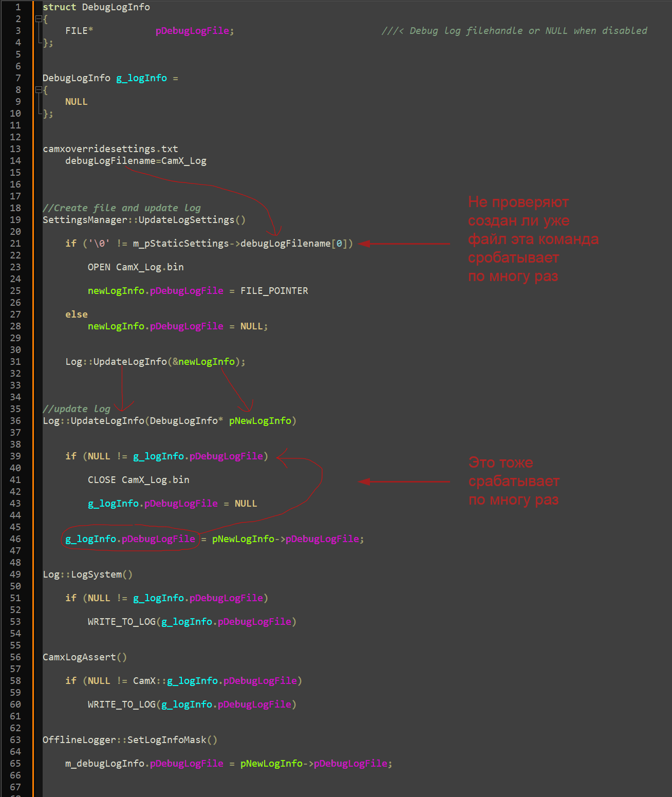Click the 'NULL' value on line 9
The width and height of the screenshot is (672, 797).
pyautogui.click(x=77, y=102)
